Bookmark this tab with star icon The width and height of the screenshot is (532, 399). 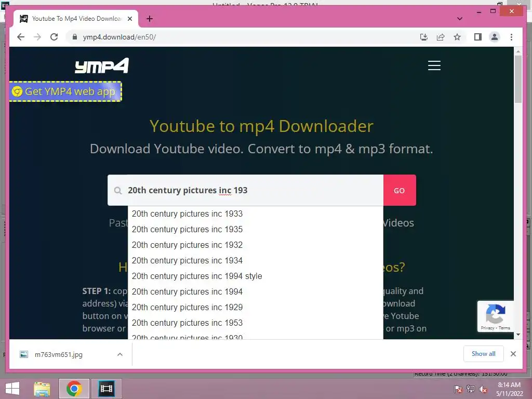457,37
